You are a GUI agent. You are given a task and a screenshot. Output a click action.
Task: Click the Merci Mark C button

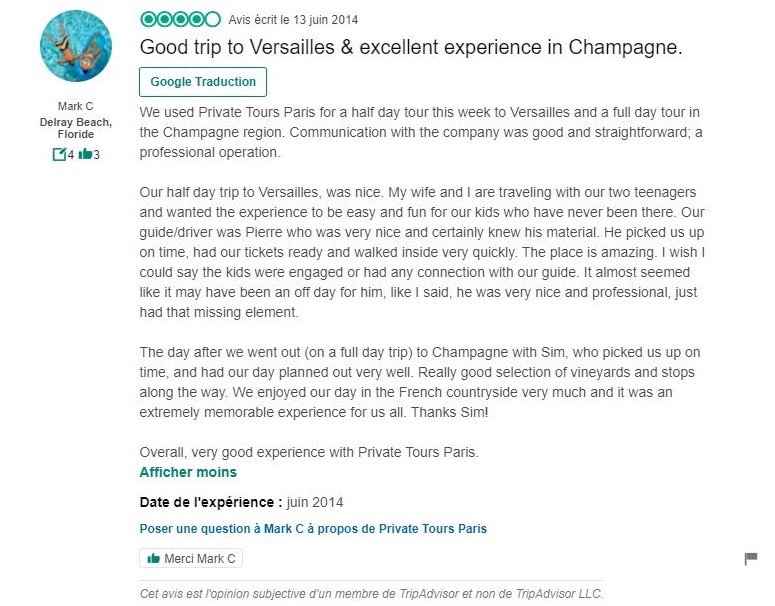191,559
